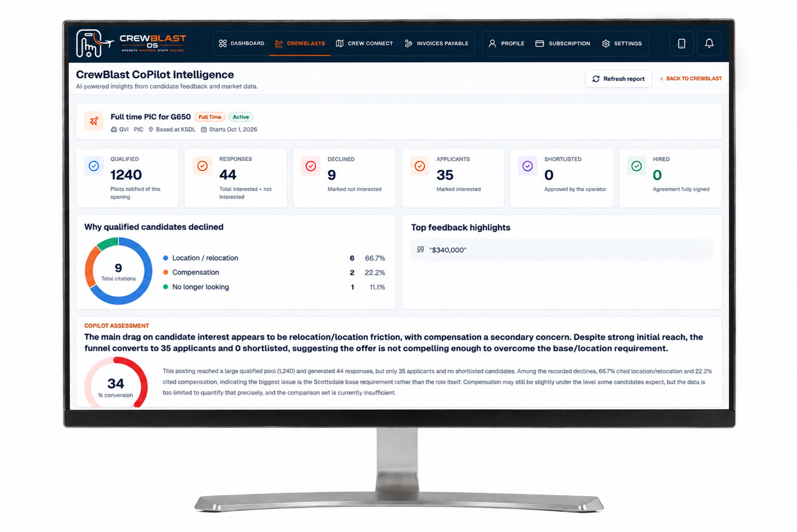The height and width of the screenshot is (532, 797).
Task: Click the declined reasons donut chart
Action: click(118, 271)
